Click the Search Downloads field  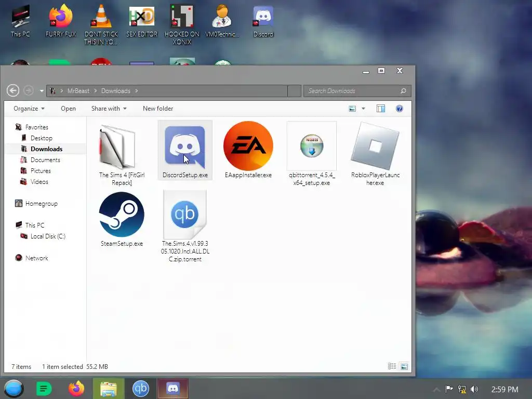point(357,91)
